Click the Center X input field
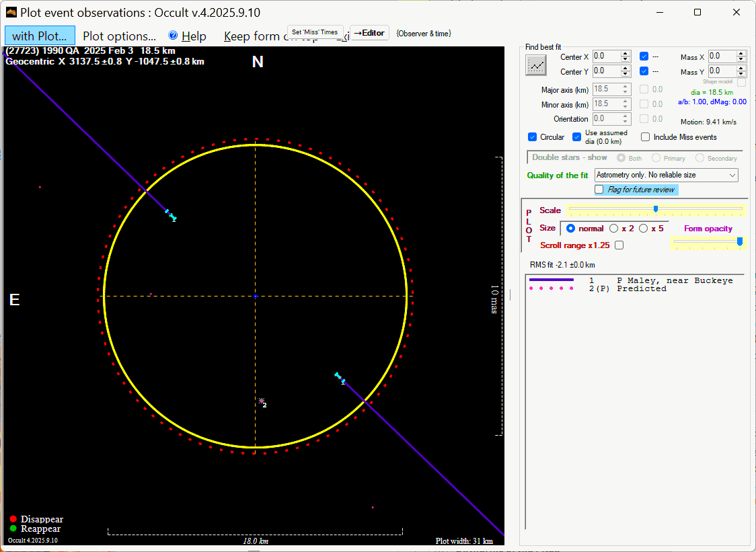 pos(605,56)
